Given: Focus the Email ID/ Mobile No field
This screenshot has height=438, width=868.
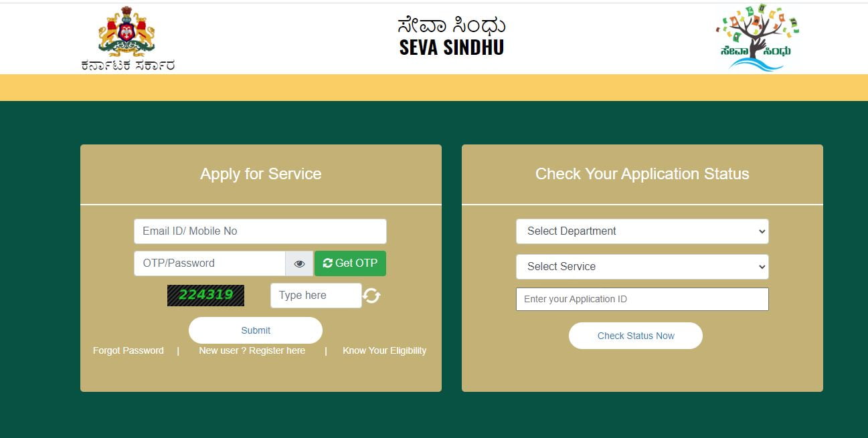Looking at the screenshot, I should (x=260, y=231).
